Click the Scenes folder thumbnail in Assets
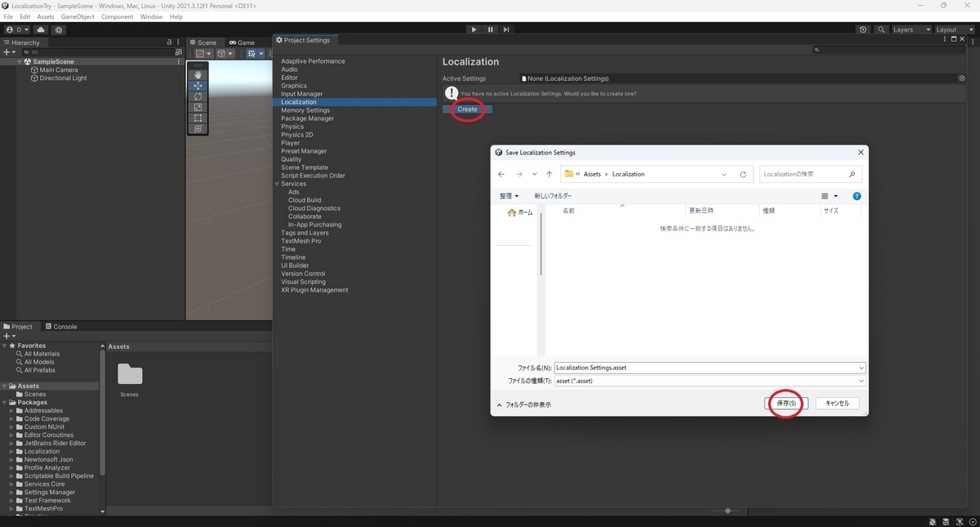Screen dimensions: 980x527 pyautogui.click(x=130, y=375)
